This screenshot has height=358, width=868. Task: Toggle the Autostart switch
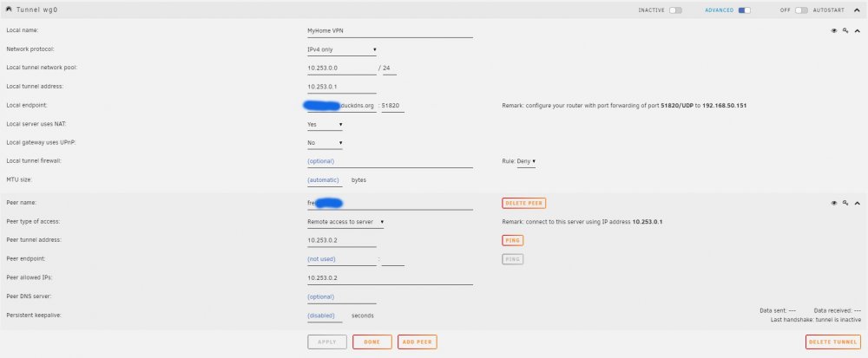pyautogui.click(x=801, y=10)
